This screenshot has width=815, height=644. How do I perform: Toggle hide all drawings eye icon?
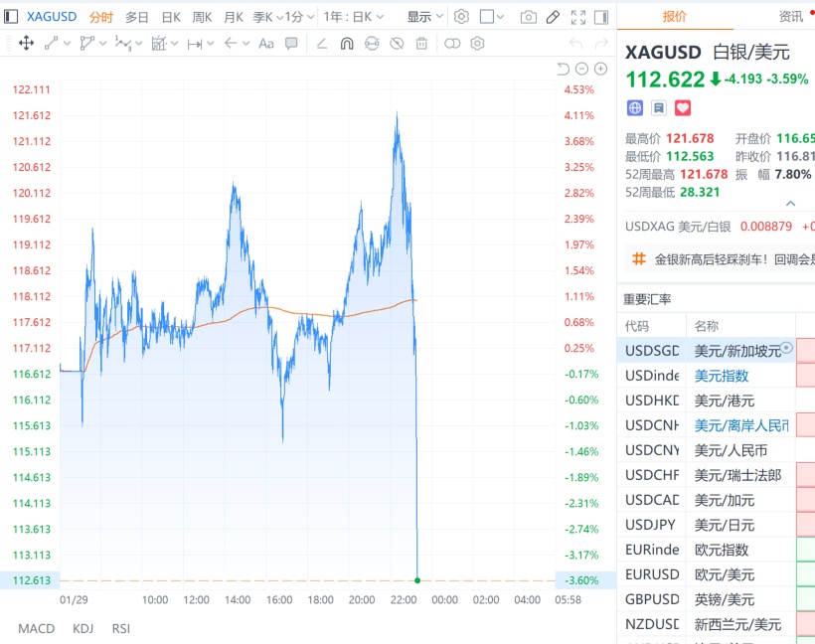[397, 43]
